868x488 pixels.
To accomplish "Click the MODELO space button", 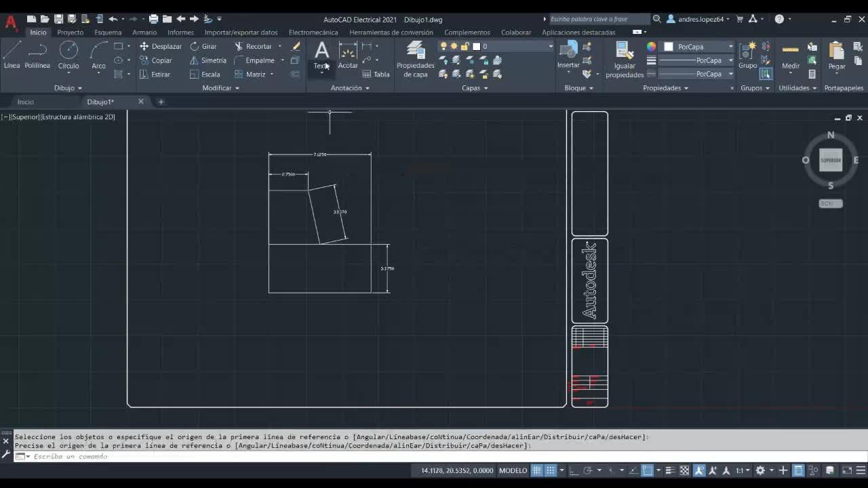I will tap(513, 470).
